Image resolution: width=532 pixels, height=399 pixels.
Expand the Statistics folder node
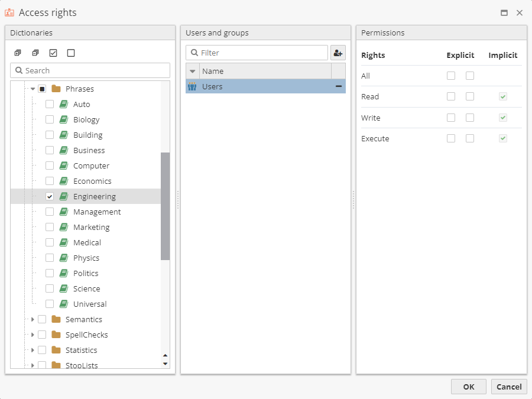coord(33,351)
